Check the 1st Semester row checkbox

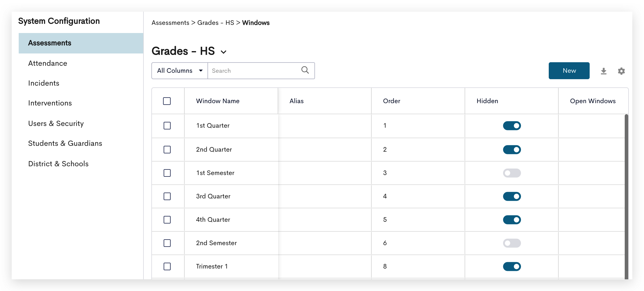[x=167, y=173]
